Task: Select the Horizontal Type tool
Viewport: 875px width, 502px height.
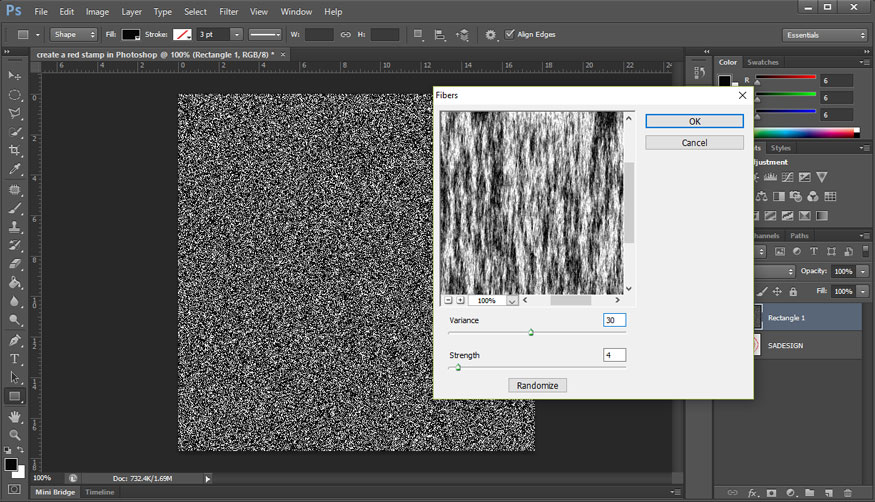Action: coord(15,359)
